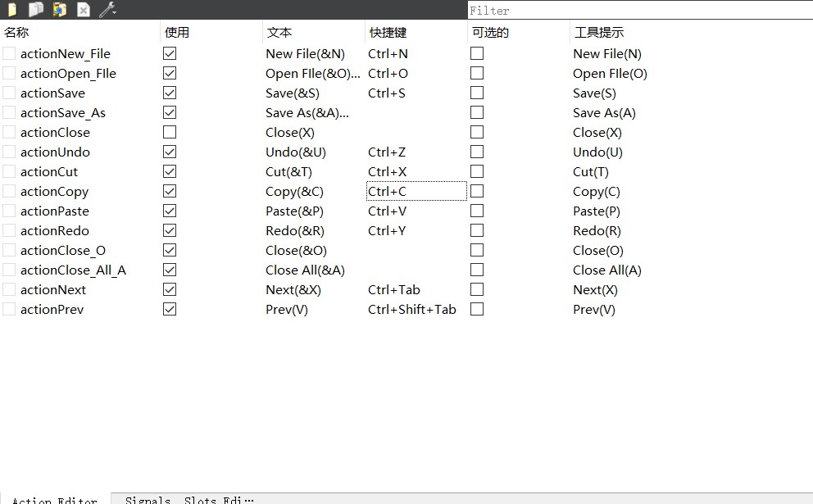The width and height of the screenshot is (813, 504).
Task: Enable 可选的 checkbox for actionClose_All_A
Action: (477, 270)
